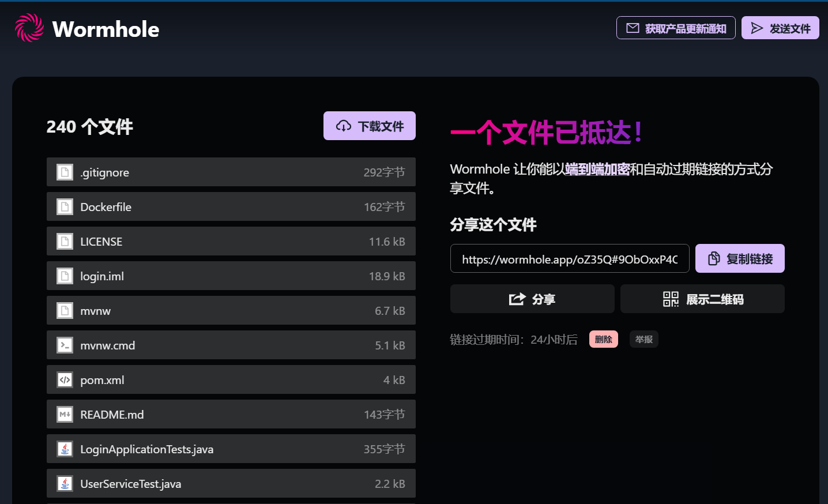Click the share link URL field
Screen dimensions: 828x504
pyautogui.click(x=569, y=259)
